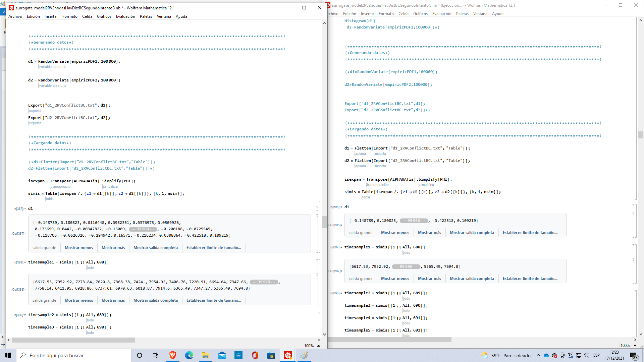The image size is (644, 362).
Task: Click 'Mostrar menos' under Out[388] in left window
Action: (79, 300)
